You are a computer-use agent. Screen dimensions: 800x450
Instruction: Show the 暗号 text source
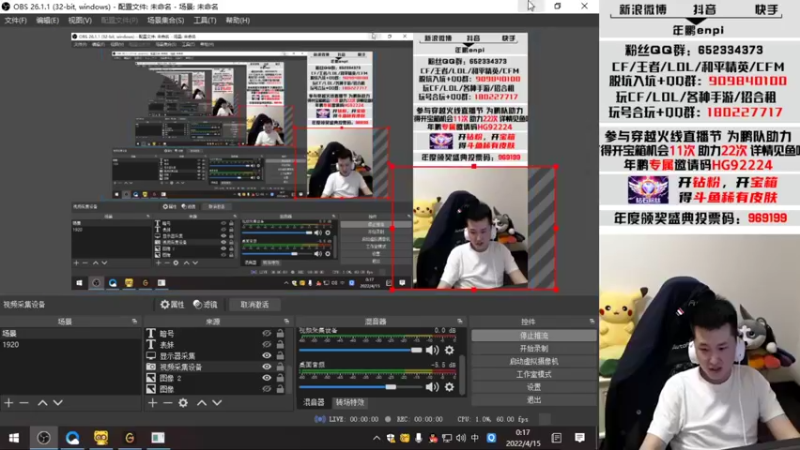[x=267, y=333]
